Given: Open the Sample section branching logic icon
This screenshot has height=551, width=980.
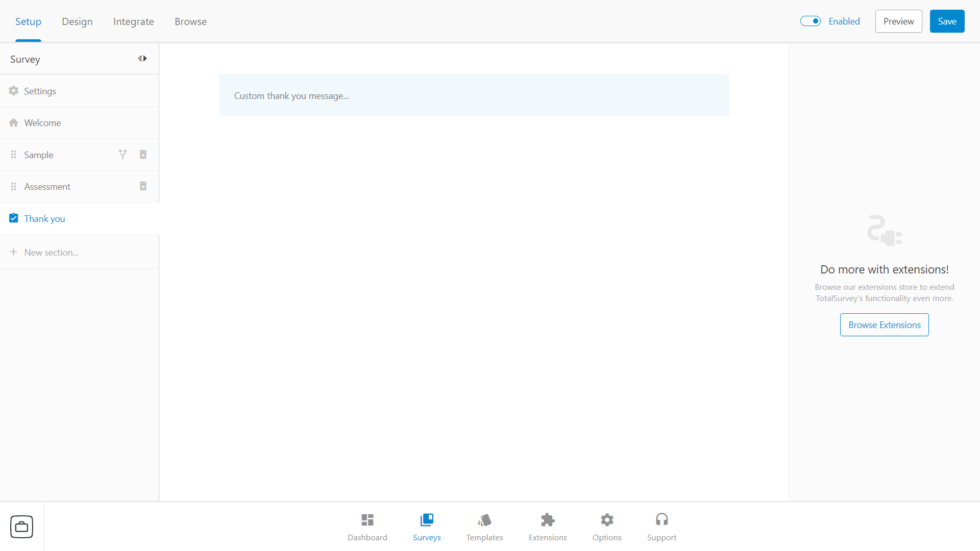Looking at the screenshot, I should [122, 154].
